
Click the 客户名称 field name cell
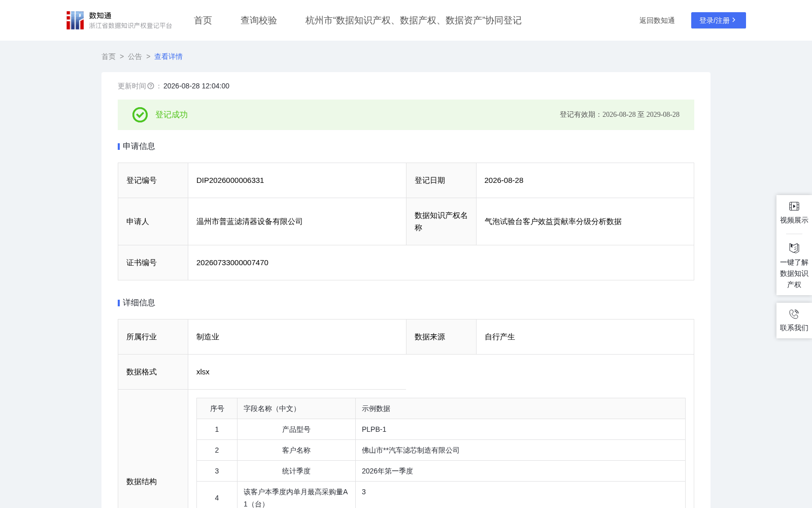click(x=296, y=450)
